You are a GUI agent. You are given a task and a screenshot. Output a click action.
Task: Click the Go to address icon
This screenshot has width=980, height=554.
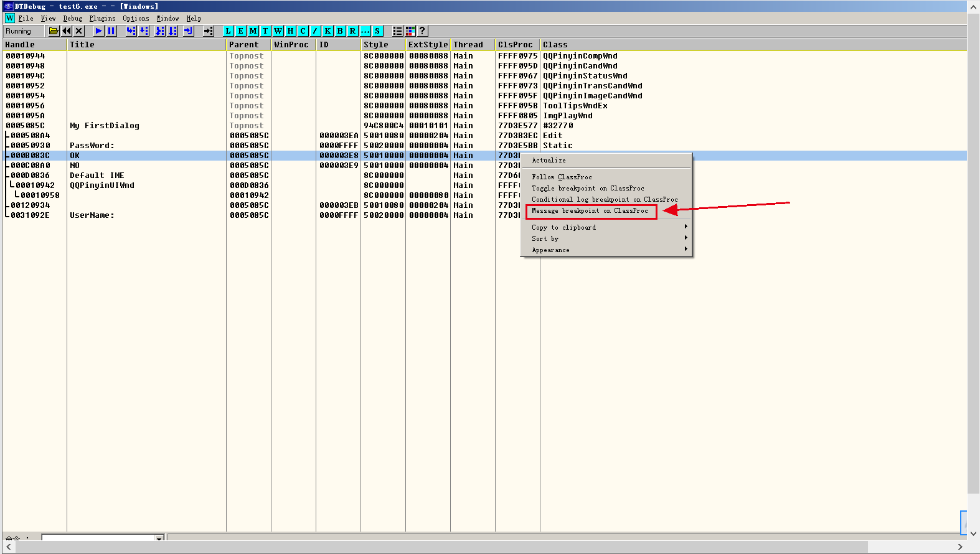pos(209,31)
